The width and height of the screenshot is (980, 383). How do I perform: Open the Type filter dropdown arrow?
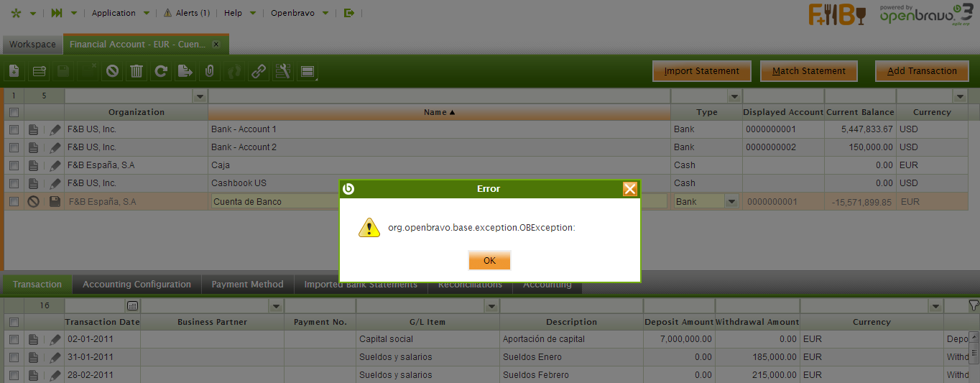pos(734,96)
